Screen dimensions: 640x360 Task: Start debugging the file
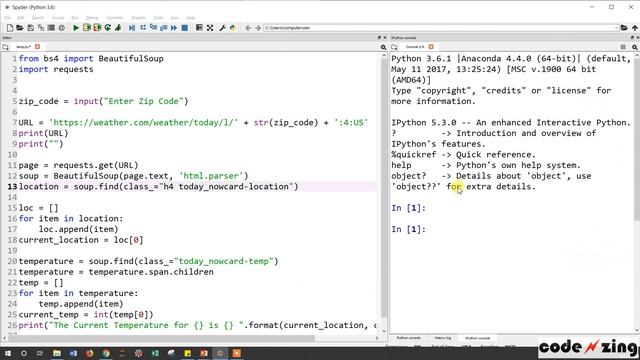(132, 28)
